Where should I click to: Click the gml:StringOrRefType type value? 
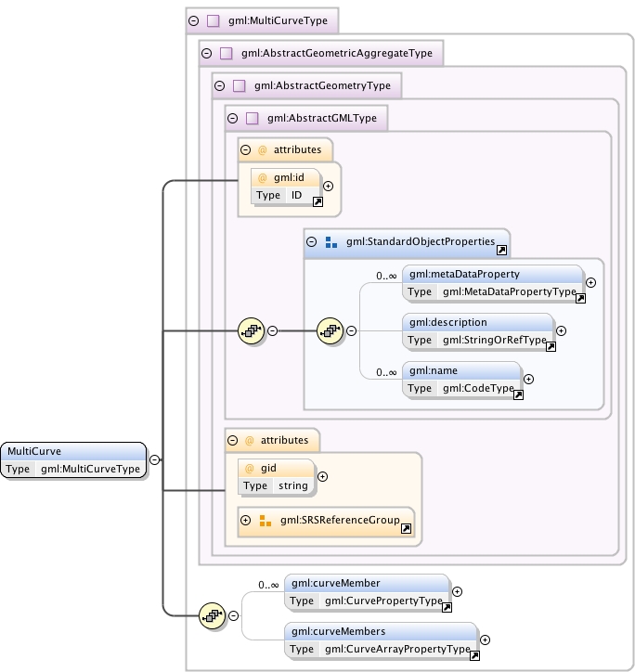tap(495, 341)
